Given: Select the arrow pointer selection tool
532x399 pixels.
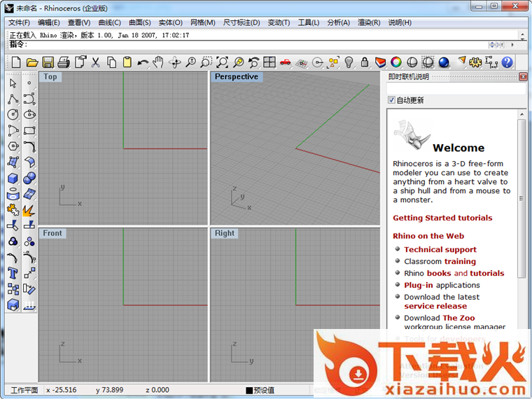Looking at the screenshot, I should pyautogui.click(x=13, y=83).
